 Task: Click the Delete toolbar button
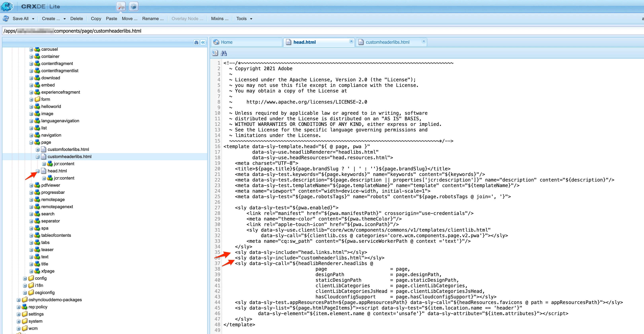coord(77,19)
